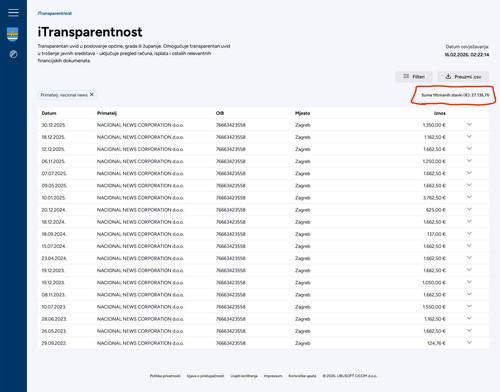Click the refresh timestamp 16.02.2026. 02:22:14
Image resolution: width=500 pixels, height=392 pixels.
coord(467,55)
